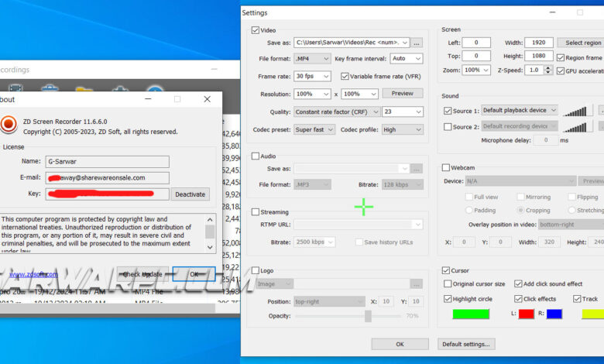Toggle the GPU acceleration checkbox
Image resolution: width=604 pixels, height=364 pixels.
click(561, 71)
